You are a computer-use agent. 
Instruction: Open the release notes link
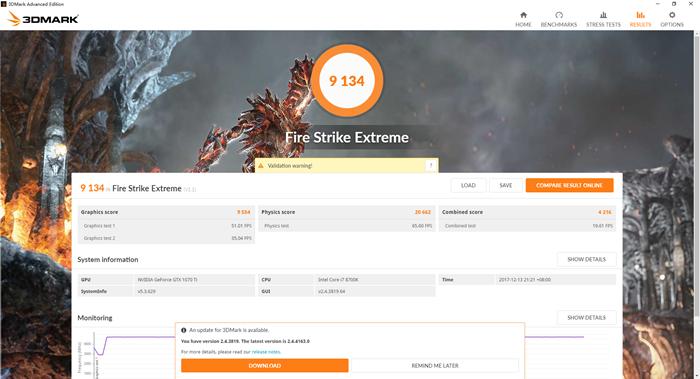(x=266, y=352)
